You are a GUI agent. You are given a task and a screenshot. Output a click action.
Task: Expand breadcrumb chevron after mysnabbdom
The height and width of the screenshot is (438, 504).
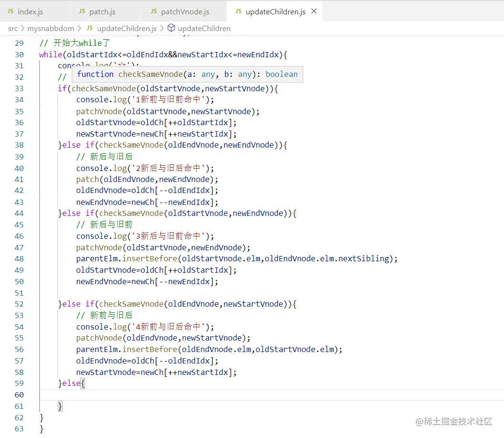[x=79, y=29]
